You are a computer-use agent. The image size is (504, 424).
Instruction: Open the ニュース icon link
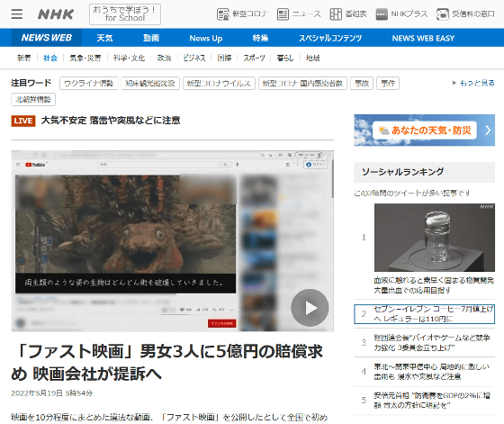(299, 14)
